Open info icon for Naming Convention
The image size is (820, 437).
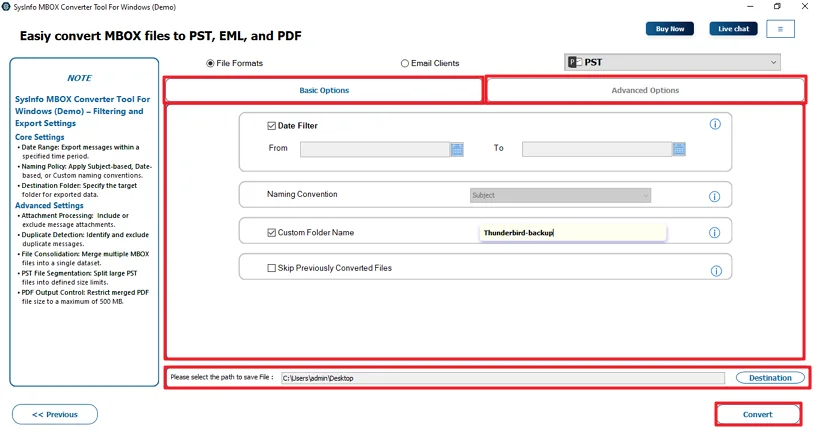(x=714, y=197)
